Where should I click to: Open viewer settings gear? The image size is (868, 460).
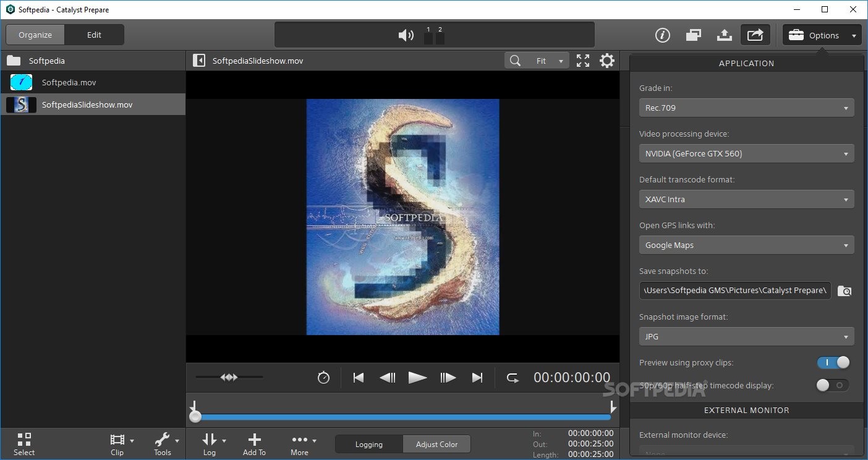tap(607, 61)
